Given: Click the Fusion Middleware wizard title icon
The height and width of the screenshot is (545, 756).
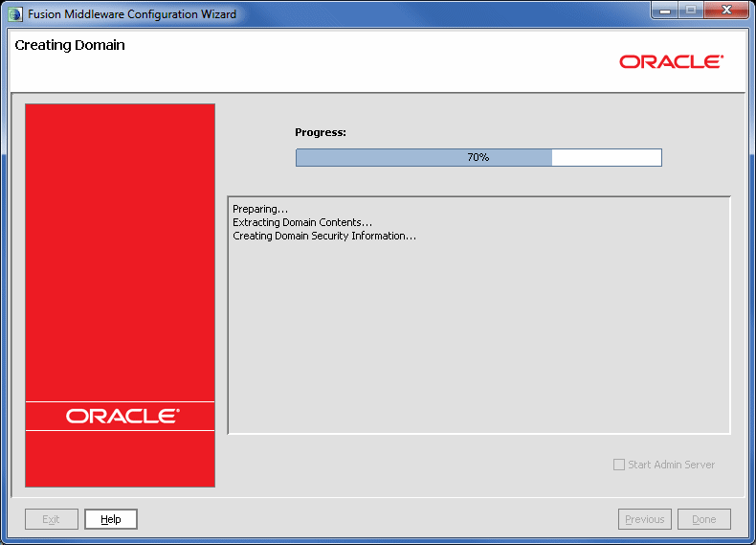Looking at the screenshot, I should (15, 14).
